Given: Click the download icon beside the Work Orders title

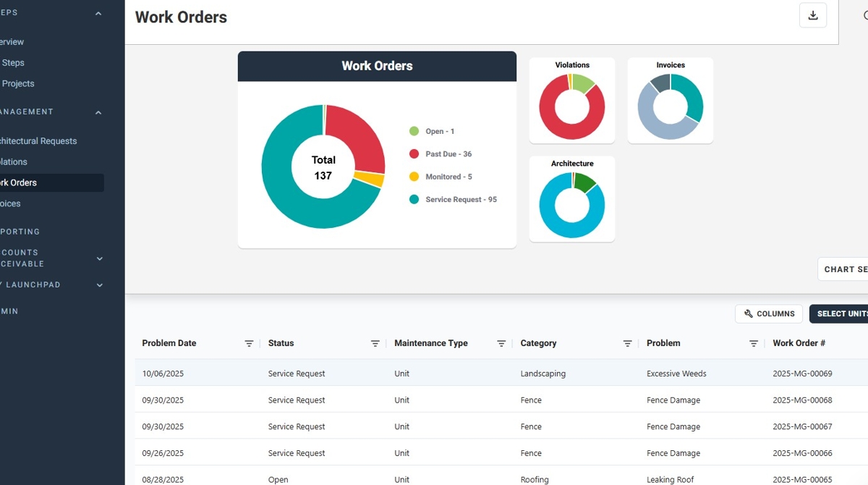Looking at the screenshot, I should (x=813, y=15).
